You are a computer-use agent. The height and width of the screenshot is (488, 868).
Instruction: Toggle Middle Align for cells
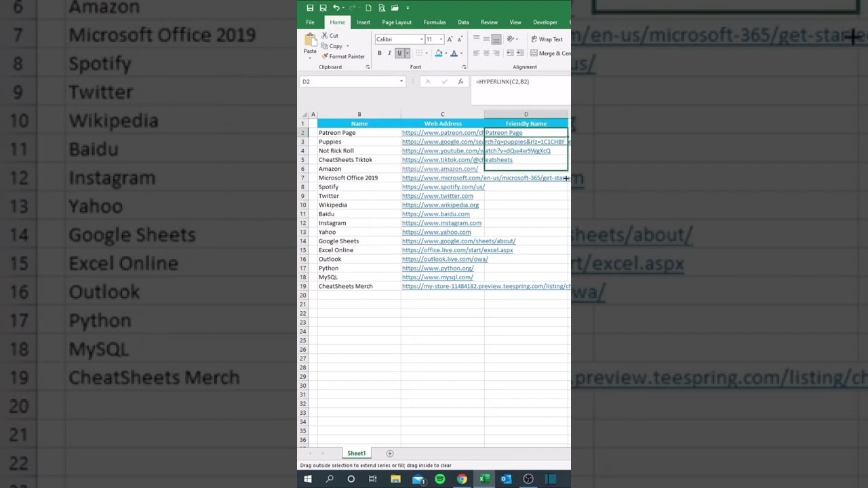click(486, 39)
